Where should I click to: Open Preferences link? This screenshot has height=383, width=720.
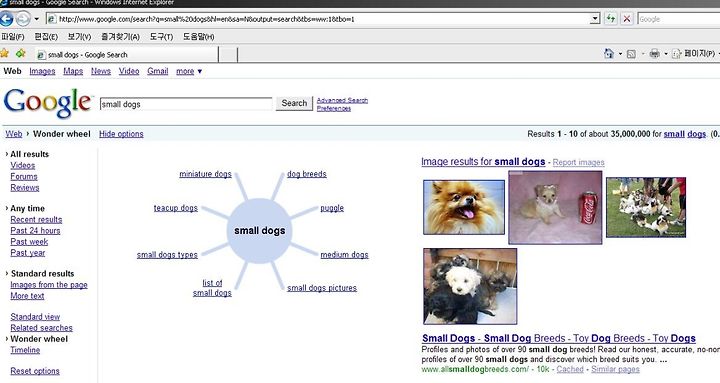334,108
